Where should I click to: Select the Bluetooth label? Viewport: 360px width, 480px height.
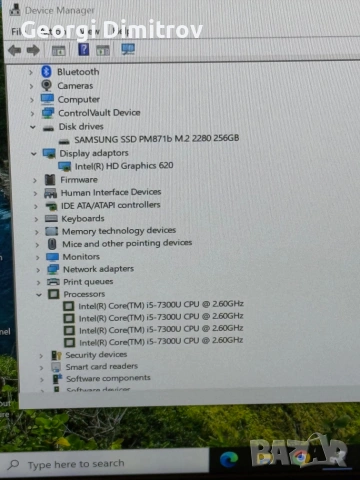point(78,72)
